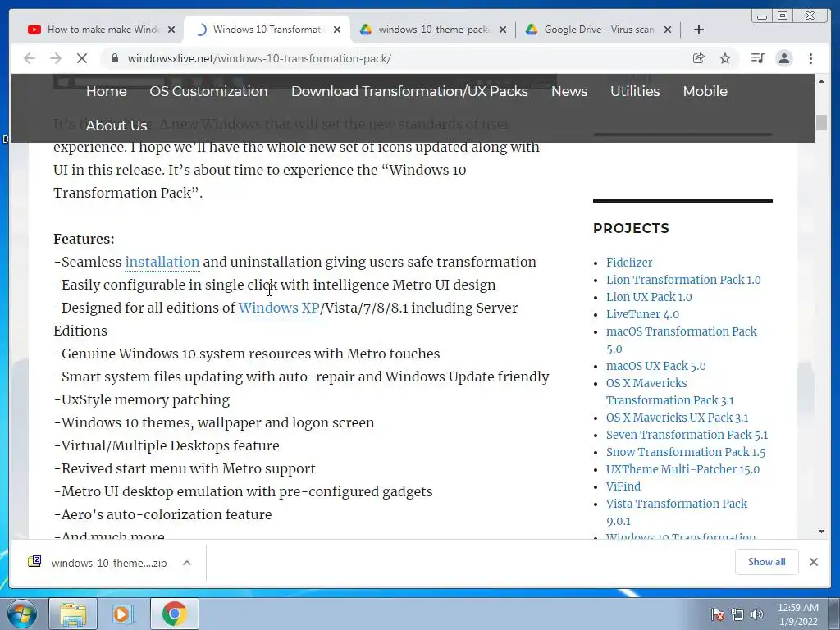Open Snow Transformation Pack 1.5 link
The image size is (840, 630).
coord(686,452)
